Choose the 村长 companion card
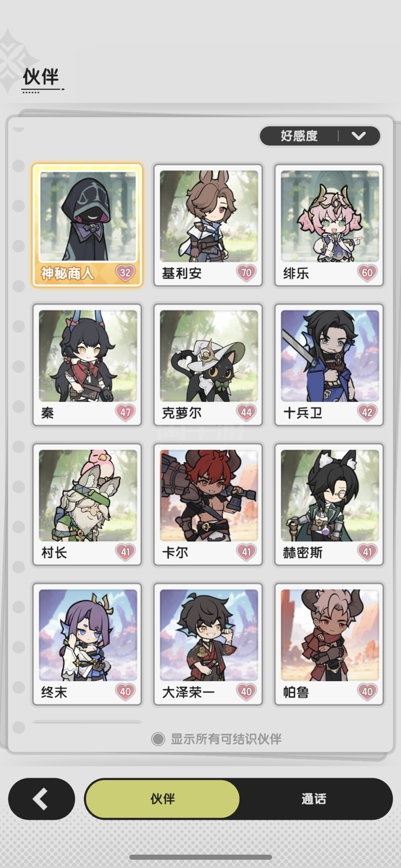 tap(87, 504)
